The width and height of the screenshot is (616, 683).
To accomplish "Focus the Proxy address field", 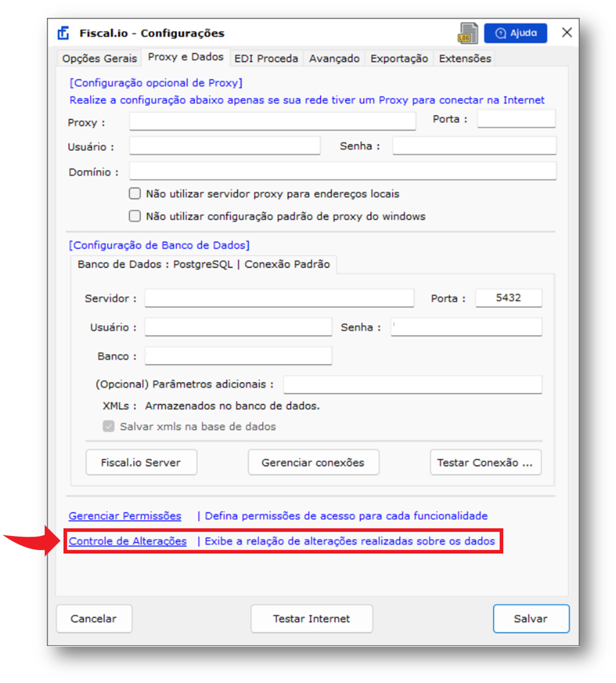I will [273, 121].
